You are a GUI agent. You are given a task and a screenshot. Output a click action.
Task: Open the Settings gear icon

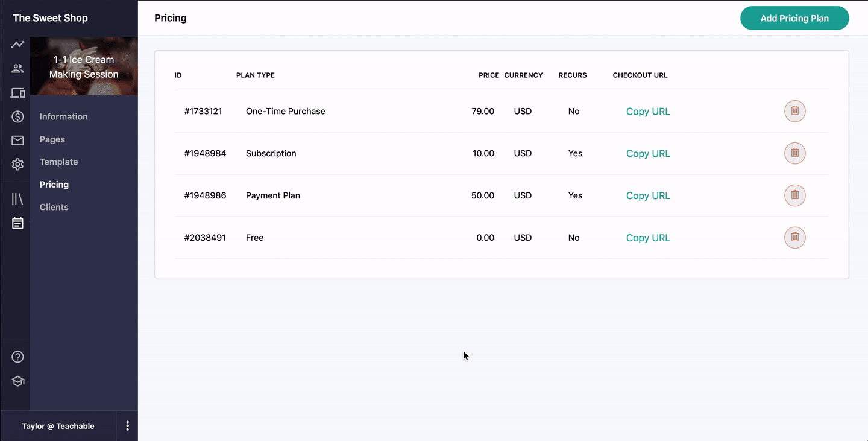click(17, 164)
